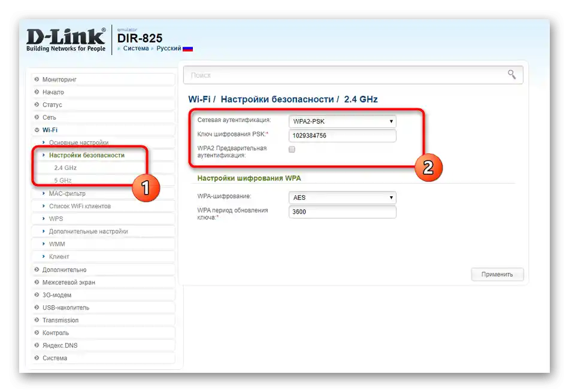The width and height of the screenshot is (569, 392).
Task: Open Межсетевой экран section
Action: [x=69, y=282]
